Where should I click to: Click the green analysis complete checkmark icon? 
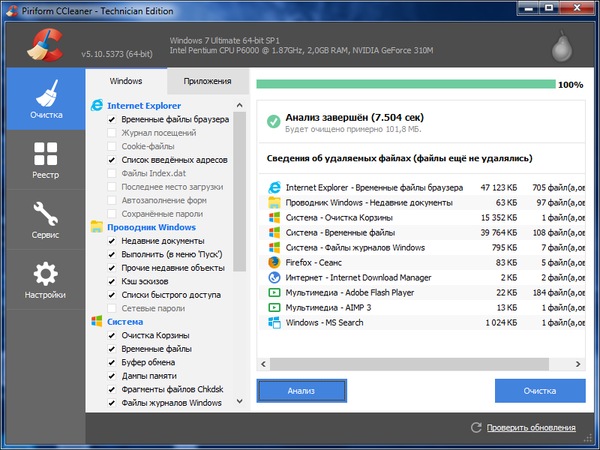coord(272,121)
